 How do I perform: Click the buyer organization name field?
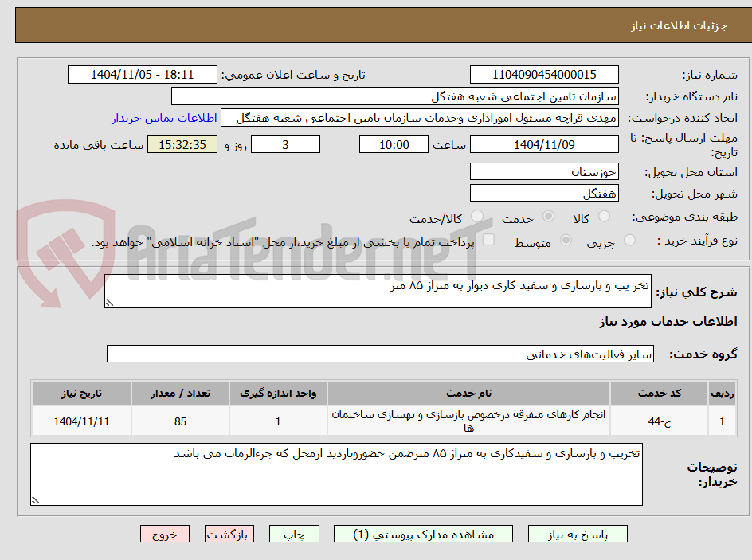[x=394, y=96]
